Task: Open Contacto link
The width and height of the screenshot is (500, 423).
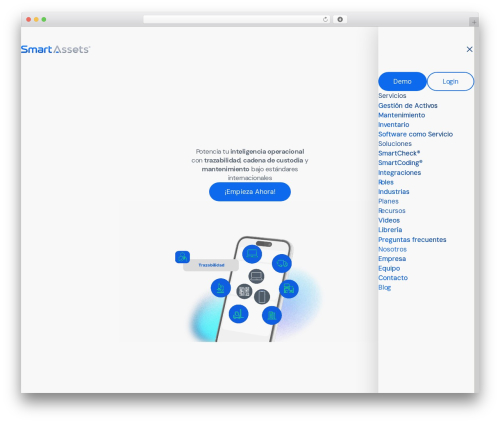Action: coord(393,278)
